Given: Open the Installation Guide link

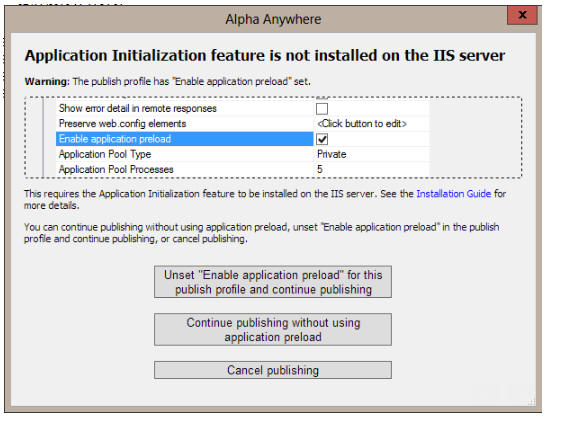Looking at the screenshot, I should click(453, 193).
